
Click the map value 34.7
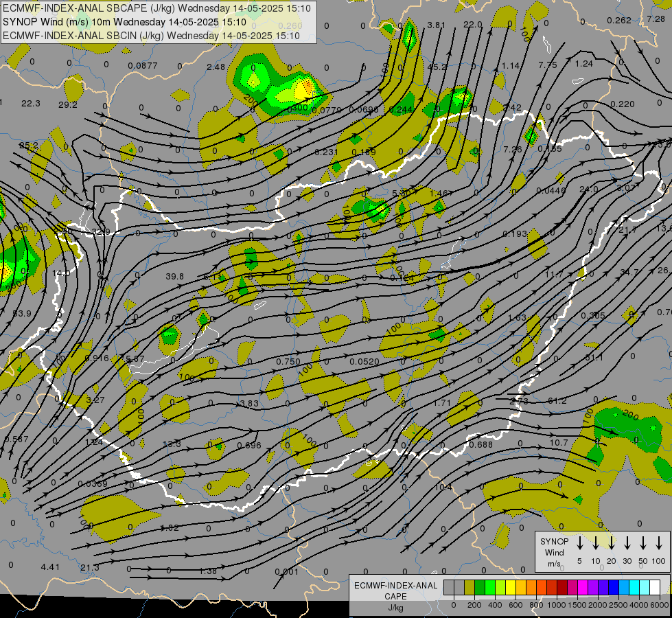coord(629,273)
